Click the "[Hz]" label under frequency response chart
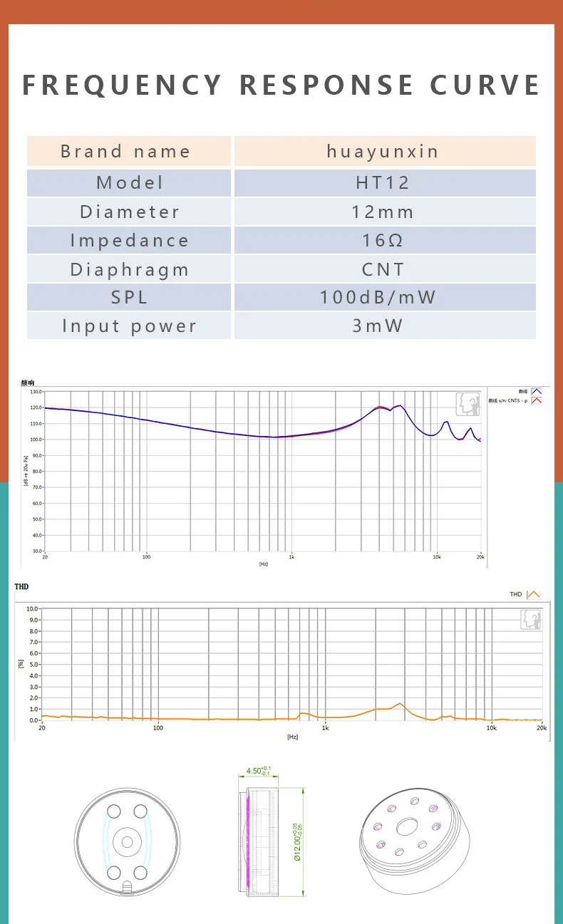Screen dimensions: 563x924 point(264,564)
